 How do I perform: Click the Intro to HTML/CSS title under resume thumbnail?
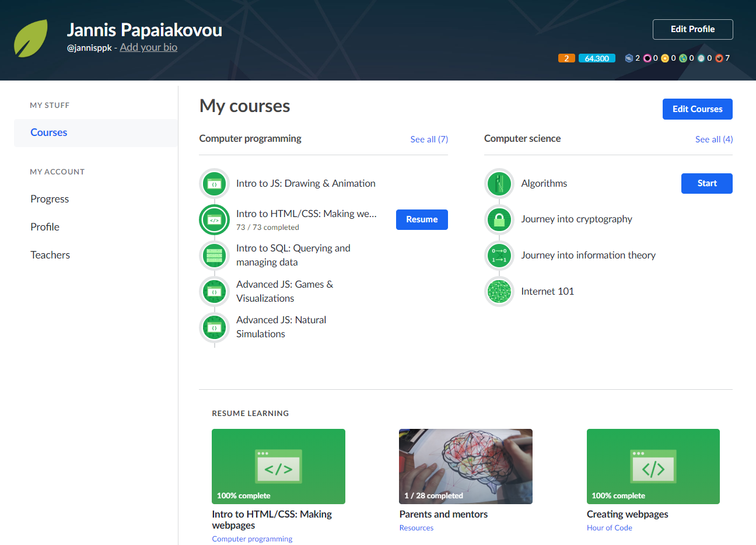point(272,519)
